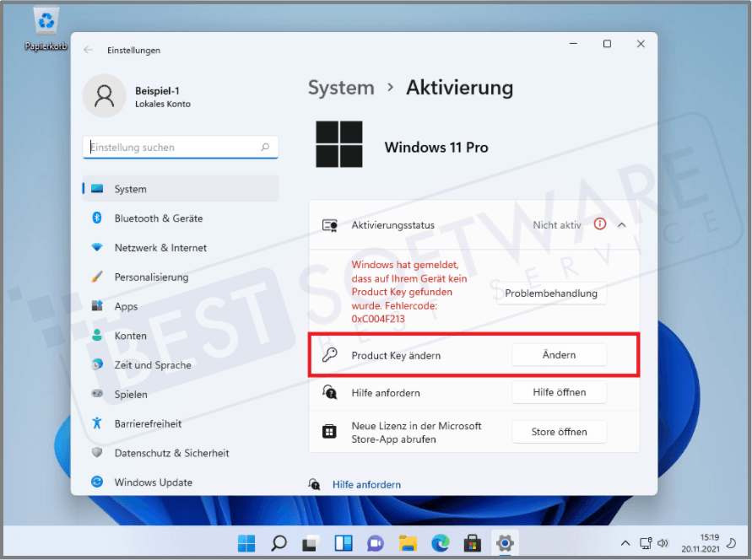The image size is (752, 560).
Task: Launch Microsoft Store from the taskbar
Action: pyautogui.click(x=472, y=543)
